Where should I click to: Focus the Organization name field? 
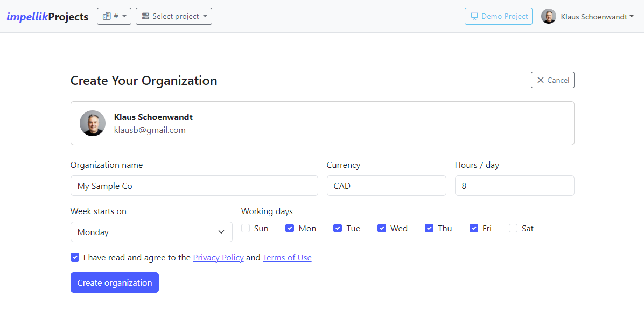pos(194,186)
